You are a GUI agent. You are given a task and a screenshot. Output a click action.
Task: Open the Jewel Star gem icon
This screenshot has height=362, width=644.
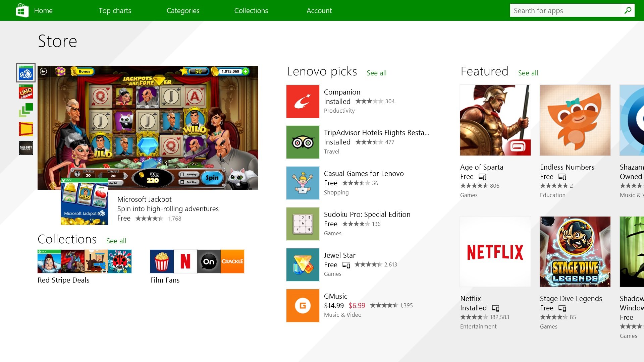click(x=303, y=265)
